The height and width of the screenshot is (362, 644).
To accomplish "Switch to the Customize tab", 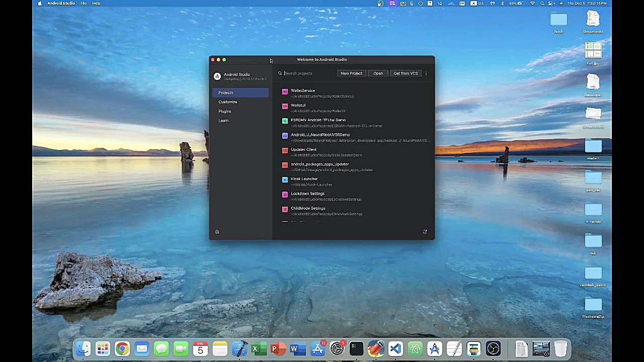I will tap(240, 102).
